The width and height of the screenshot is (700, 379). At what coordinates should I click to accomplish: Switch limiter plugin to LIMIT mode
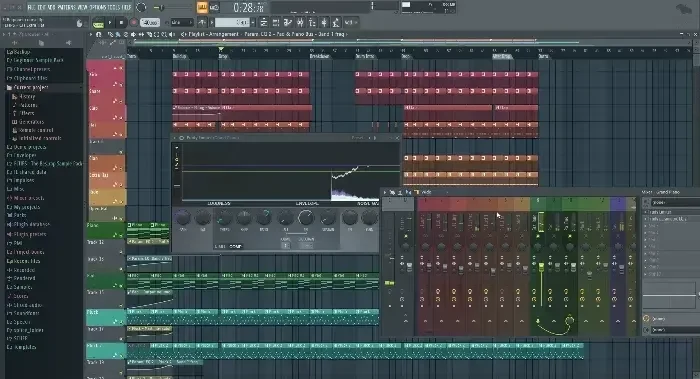pyautogui.click(x=220, y=246)
